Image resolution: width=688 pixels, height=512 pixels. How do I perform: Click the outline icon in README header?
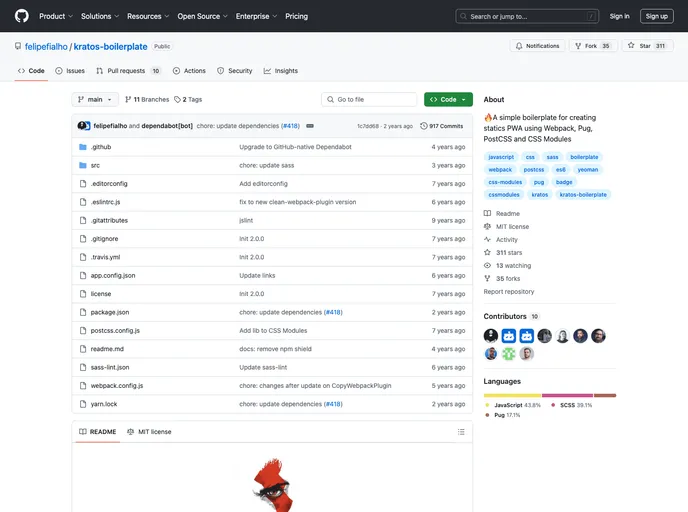461,432
